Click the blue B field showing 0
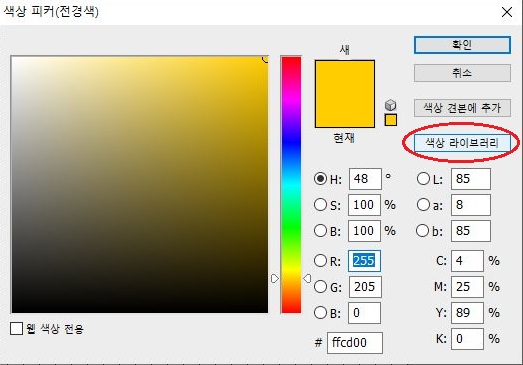Image resolution: width=523 pixels, height=365 pixels. pos(364,313)
